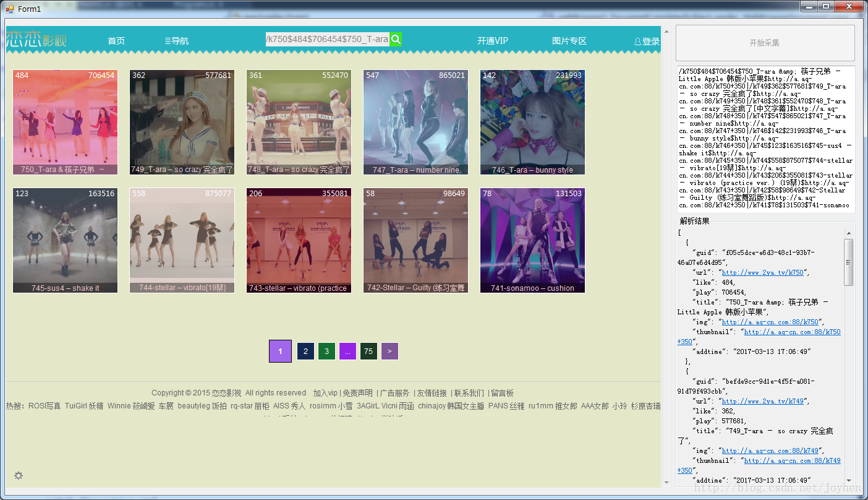Click the Copyright © 2015 恋恋影视 text

tap(197, 393)
